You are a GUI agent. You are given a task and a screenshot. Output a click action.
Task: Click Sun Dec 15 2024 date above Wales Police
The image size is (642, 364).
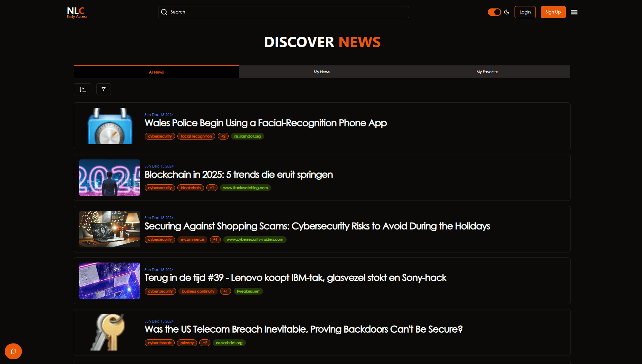click(x=159, y=115)
